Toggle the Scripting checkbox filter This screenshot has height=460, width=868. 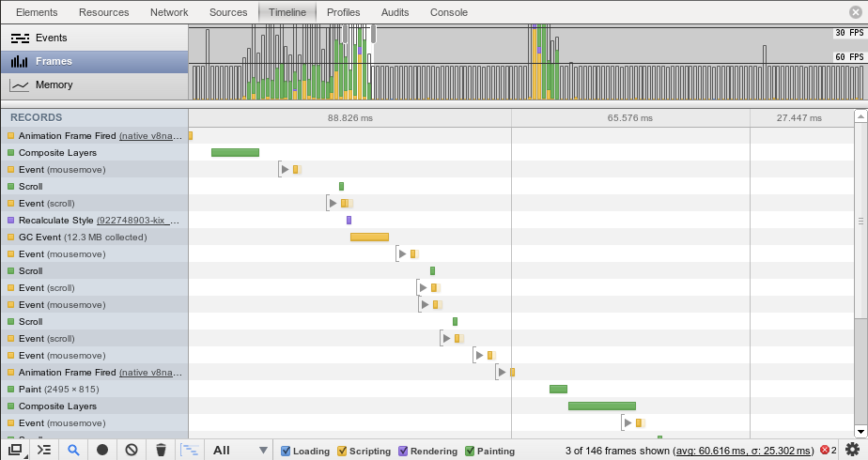[342, 452]
